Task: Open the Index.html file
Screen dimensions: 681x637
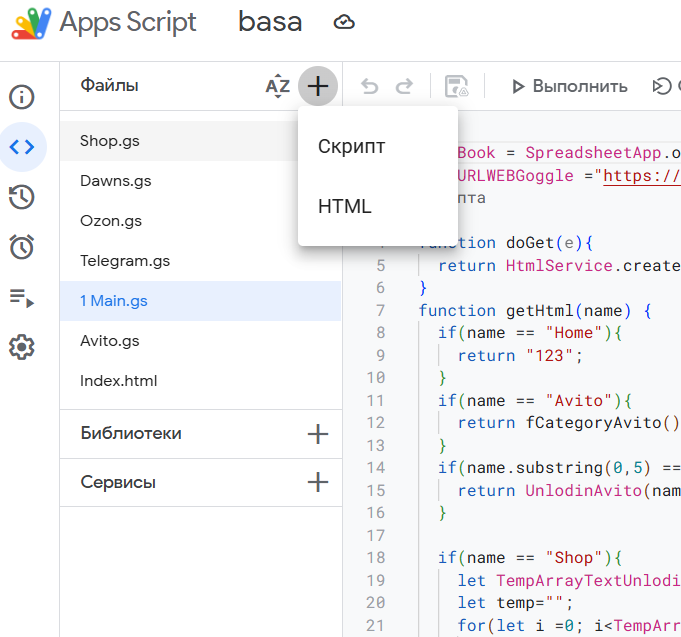Action: pos(200,381)
